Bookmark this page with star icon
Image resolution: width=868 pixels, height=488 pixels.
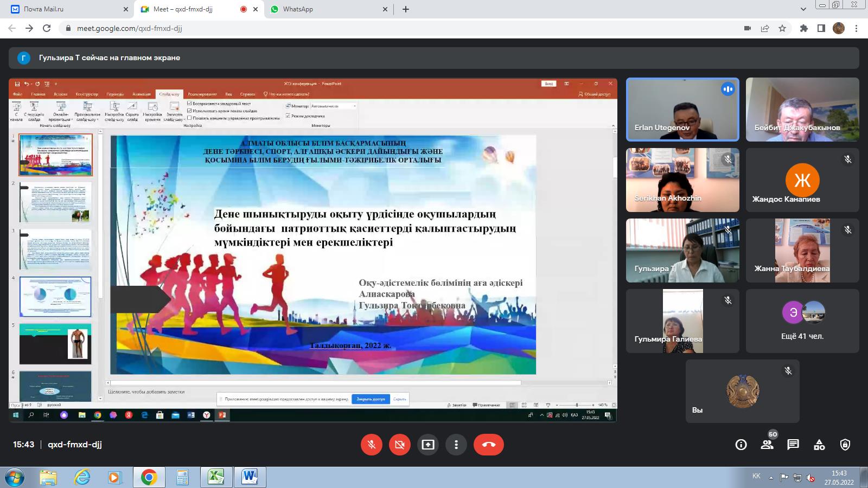(x=782, y=28)
